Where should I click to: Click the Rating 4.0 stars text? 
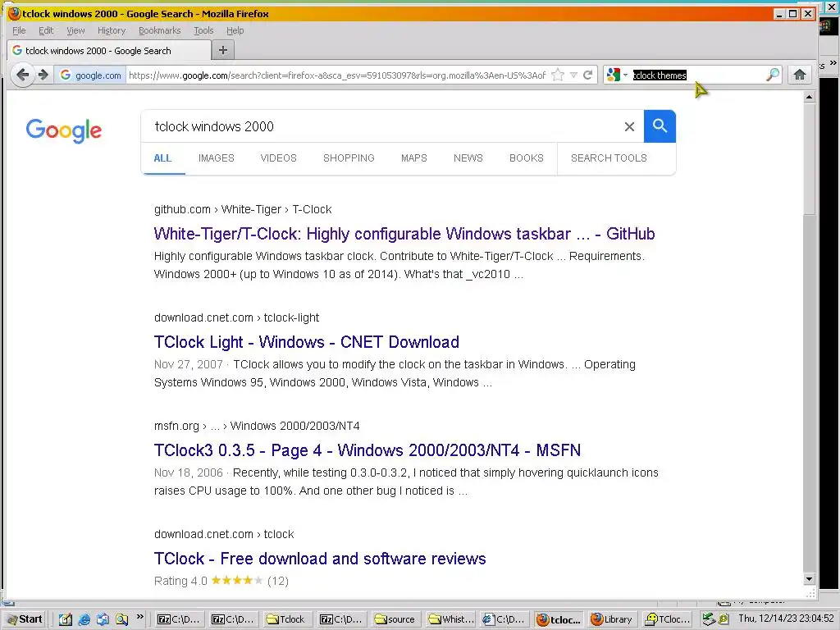221,581
